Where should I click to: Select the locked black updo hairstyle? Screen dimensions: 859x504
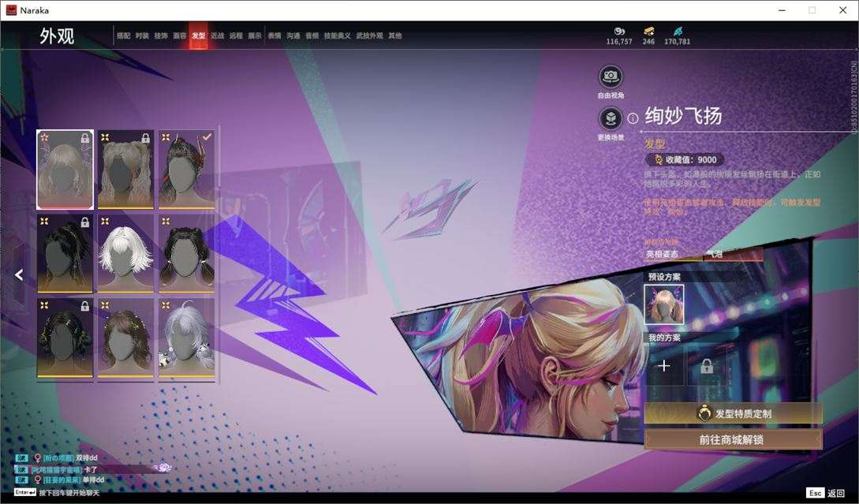click(65, 254)
